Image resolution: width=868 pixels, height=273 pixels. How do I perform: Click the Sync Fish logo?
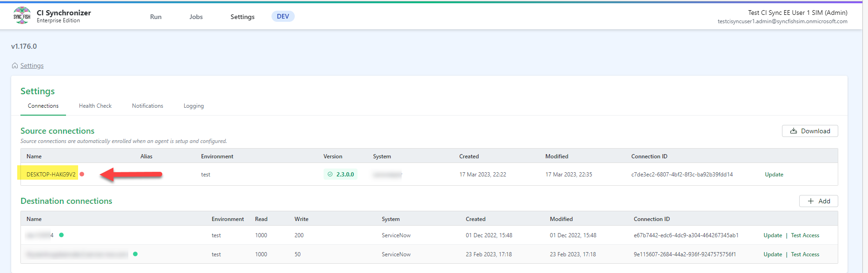(22, 16)
